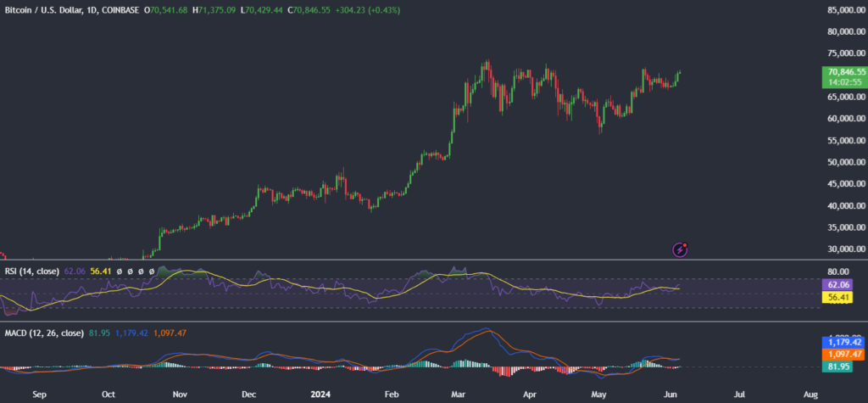Screen dimensions: 868x403
Task: Click the orange 1,097.47 value in the MACD legend
Action: pos(169,333)
